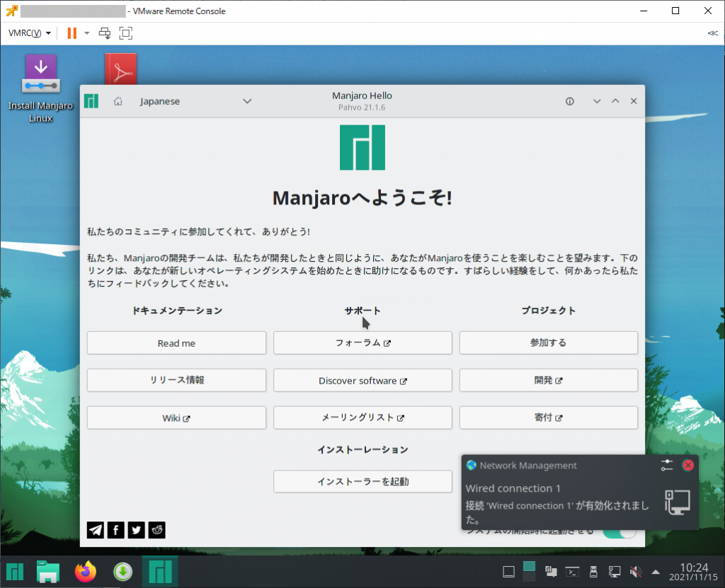Image resolution: width=725 pixels, height=588 pixels.
Task: Open the clipboard tray icon
Action: (551, 572)
